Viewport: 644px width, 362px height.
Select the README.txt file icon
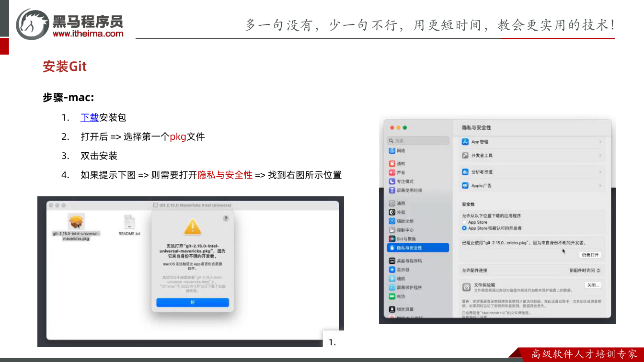(129, 222)
